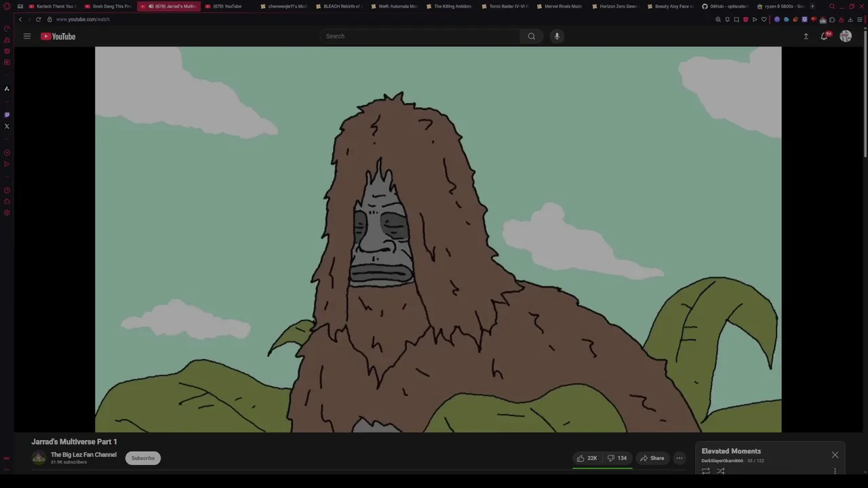Open the workspaces icon left of tabs
Image resolution: width=868 pixels, height=488 pixels.
click(x=20, y=6)
